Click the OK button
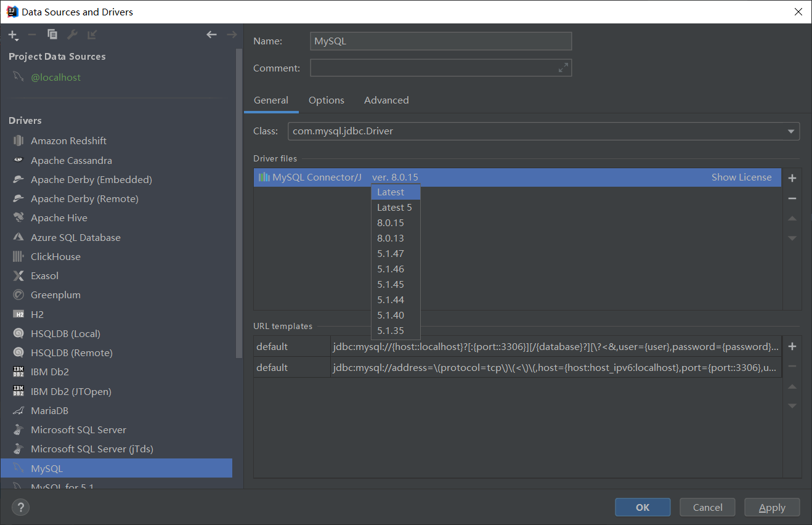Viewport: 812px width, 525px height. [x=643, y=508]
